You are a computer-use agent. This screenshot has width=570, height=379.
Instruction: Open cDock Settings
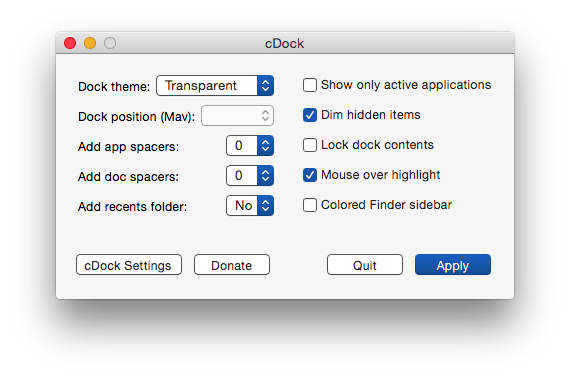point(129,265)
